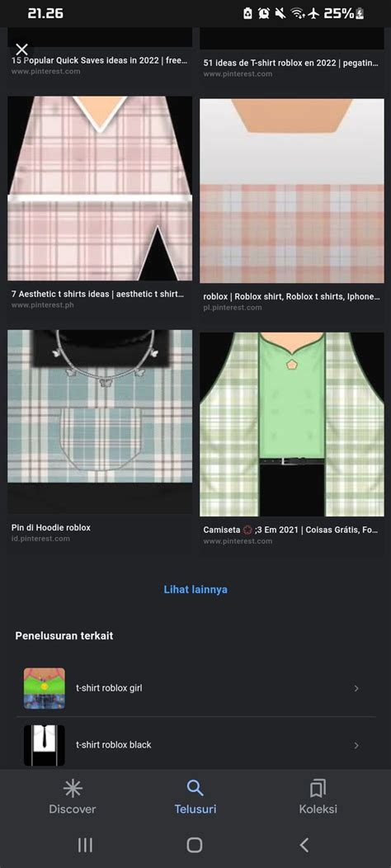Tap the X close icon at top left
The image size is (391, 868).
coord(21,50)
